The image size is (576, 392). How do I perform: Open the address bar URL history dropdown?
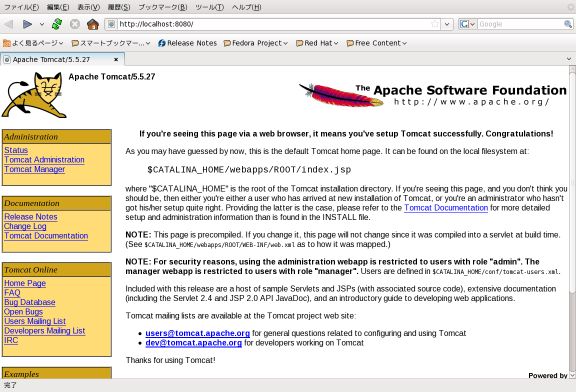tap(447, 24)
